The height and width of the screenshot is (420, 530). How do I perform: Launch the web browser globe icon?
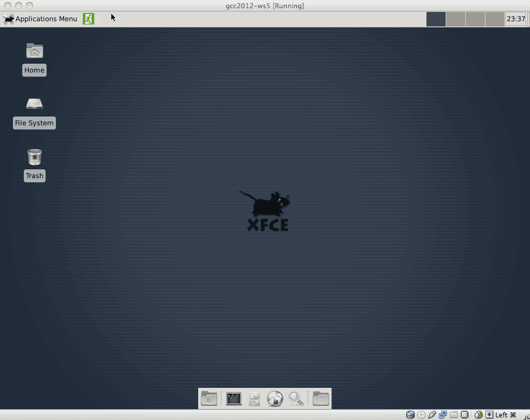[x=275, y=398]
